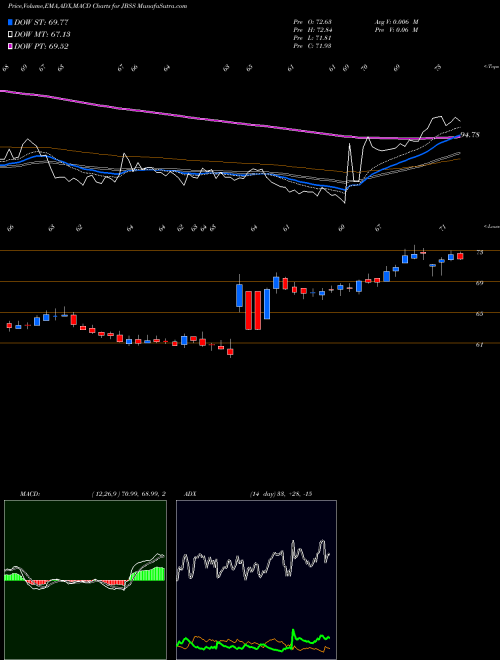Click inside the green MACD chart panel
The width and height of the screenshot is (500, 660).
coord(85,580)
